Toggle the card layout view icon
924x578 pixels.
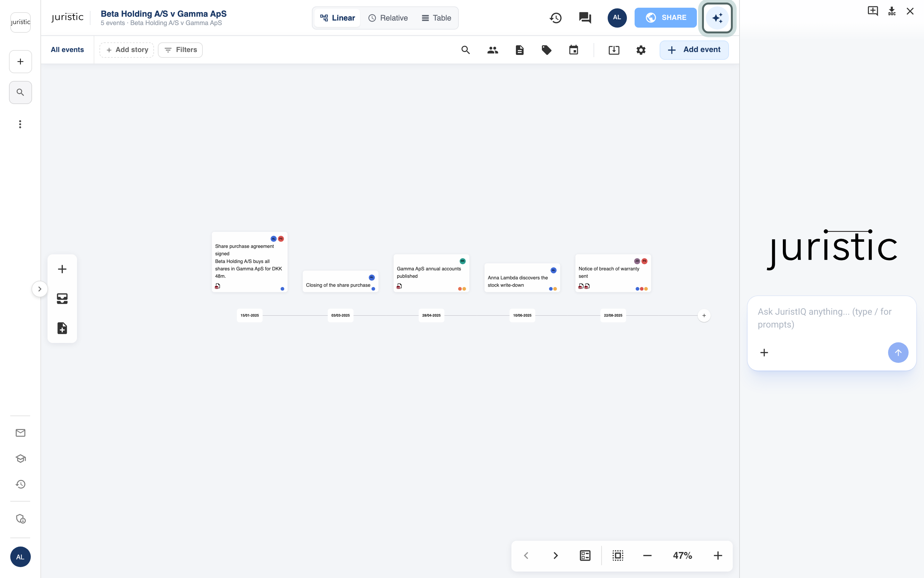pyautogui.click(x=585, y=556)
